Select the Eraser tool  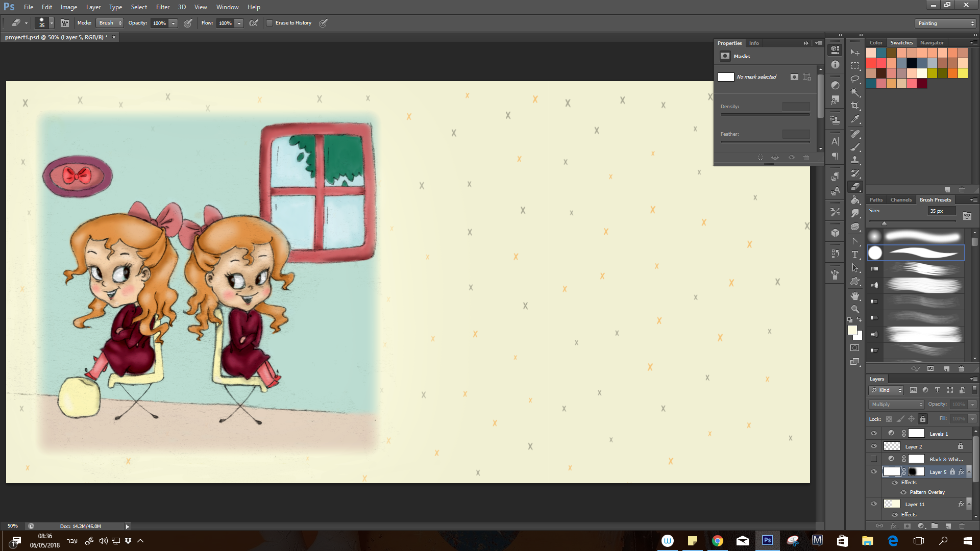pyautogui.click(x=855, y=187)
